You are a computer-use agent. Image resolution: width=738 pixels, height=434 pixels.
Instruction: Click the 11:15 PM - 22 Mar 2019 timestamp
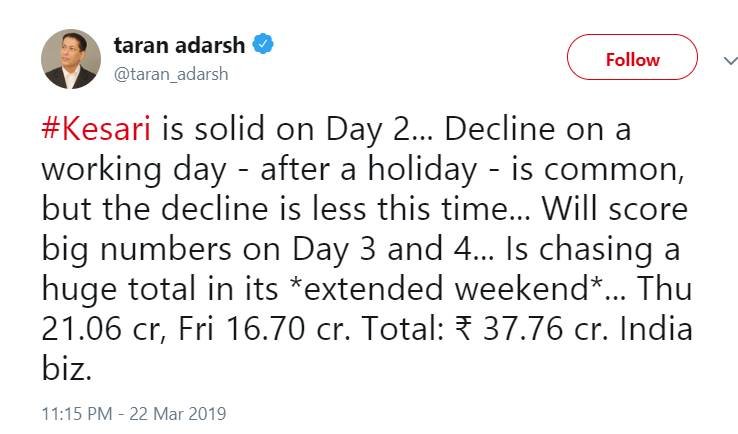pyautogui.click(x=135, y=412)
